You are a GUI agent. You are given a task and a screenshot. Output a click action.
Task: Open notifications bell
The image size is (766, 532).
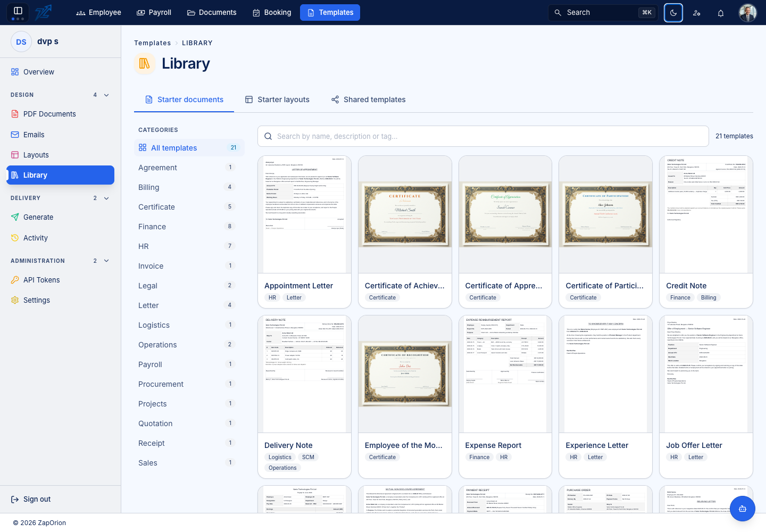pos(721,13)
